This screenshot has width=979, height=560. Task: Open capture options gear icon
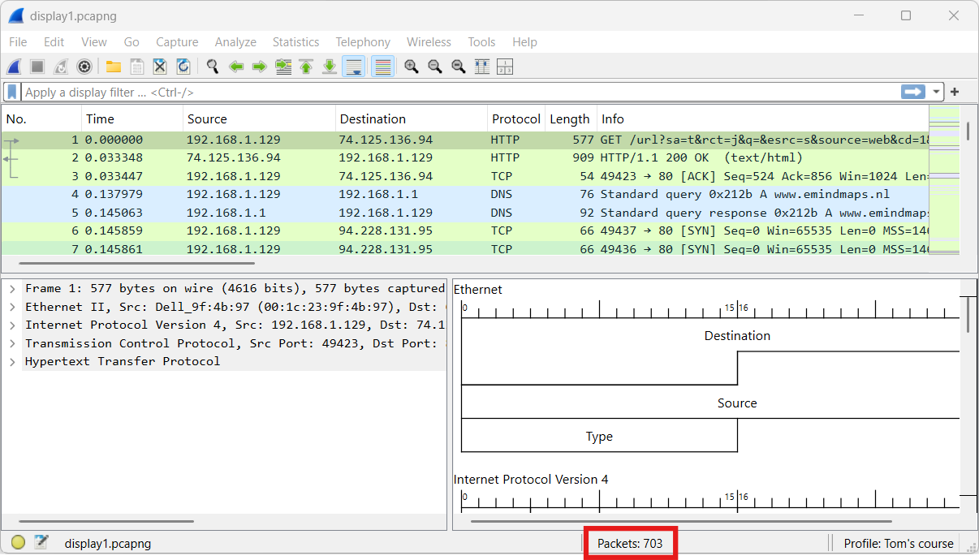tap(84, 67)
